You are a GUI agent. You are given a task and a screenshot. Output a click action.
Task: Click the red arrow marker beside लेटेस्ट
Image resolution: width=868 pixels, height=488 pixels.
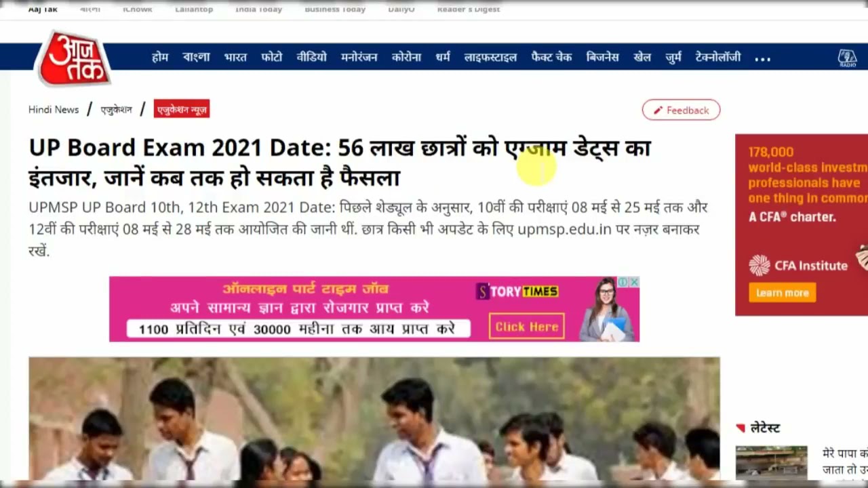[741, 428]
